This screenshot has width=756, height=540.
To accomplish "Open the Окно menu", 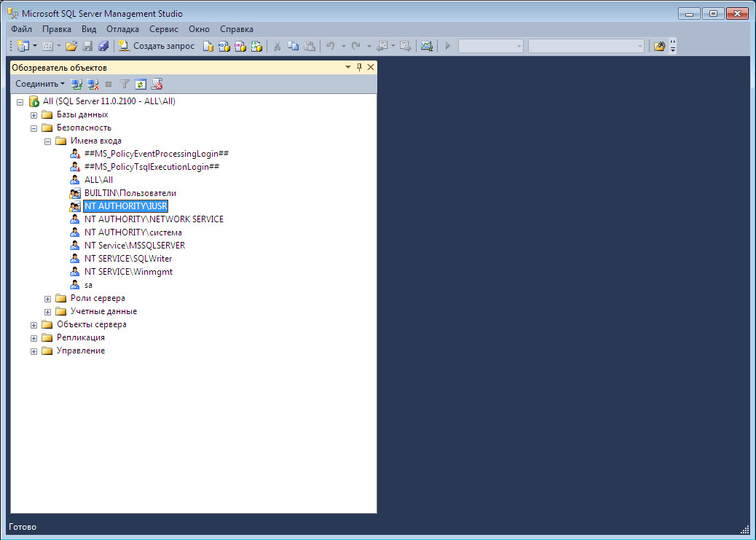I will [x=199, y=29].
